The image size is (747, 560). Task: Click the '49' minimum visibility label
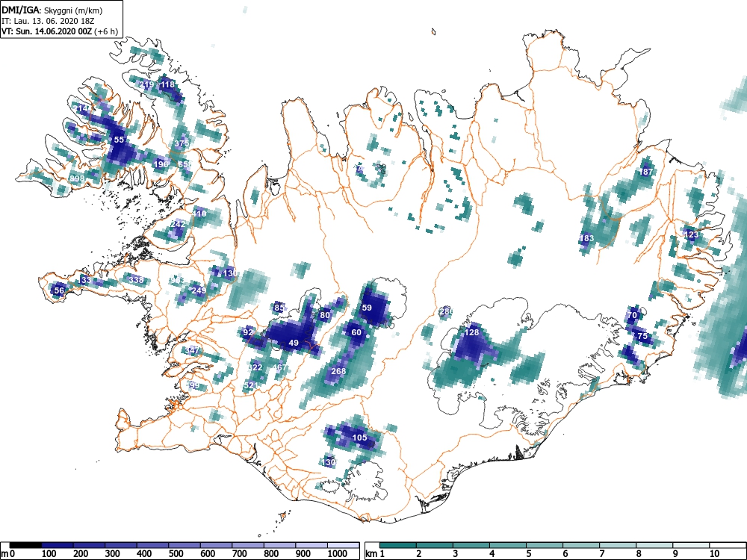[294, 343]
